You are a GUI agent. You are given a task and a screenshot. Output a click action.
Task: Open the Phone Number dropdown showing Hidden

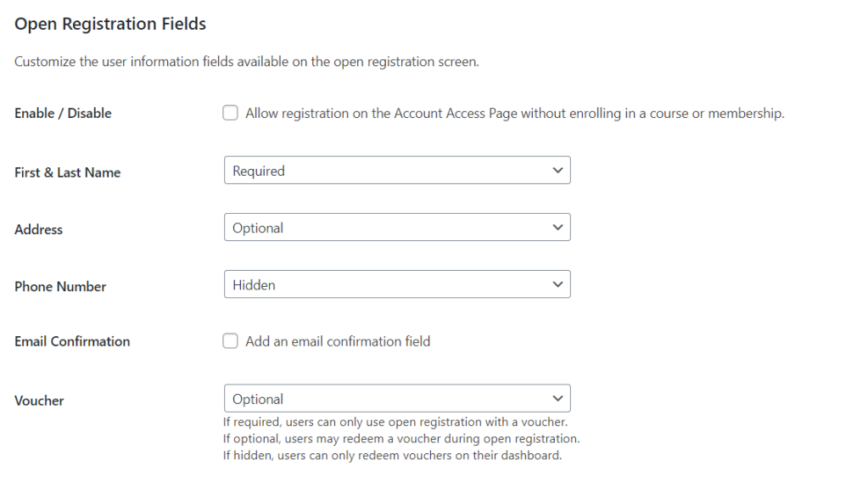click(397, 284)
